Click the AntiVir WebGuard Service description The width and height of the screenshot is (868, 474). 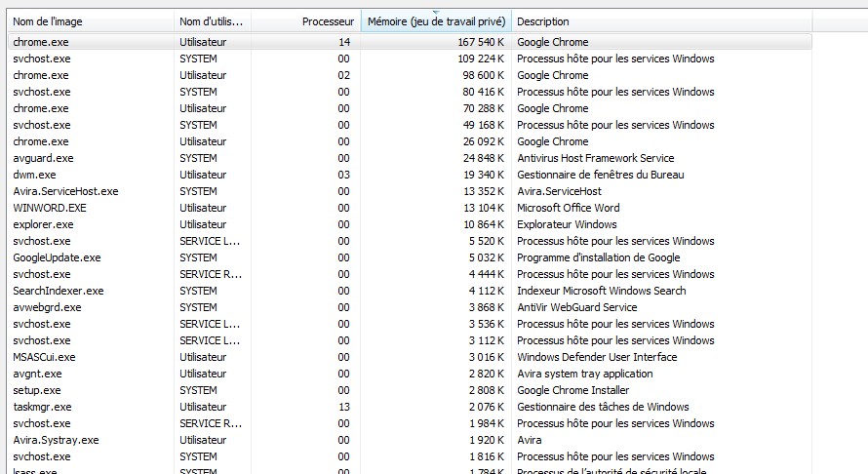(576, 307)
